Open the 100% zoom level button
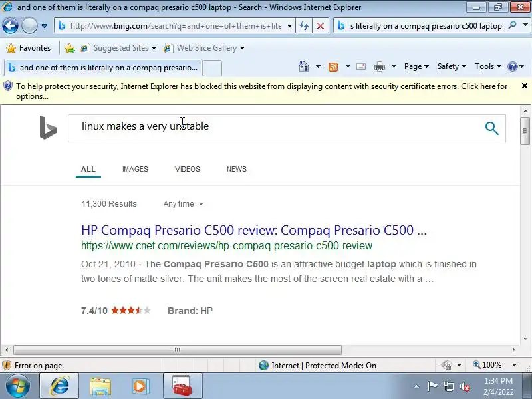The width and height of the screenshot is (532, 399). pos(487,365)
